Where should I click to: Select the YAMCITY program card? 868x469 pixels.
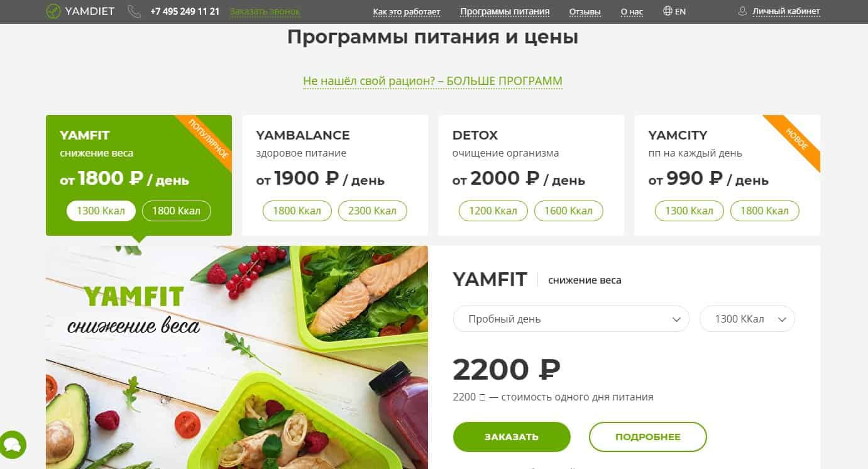[727, 175]
